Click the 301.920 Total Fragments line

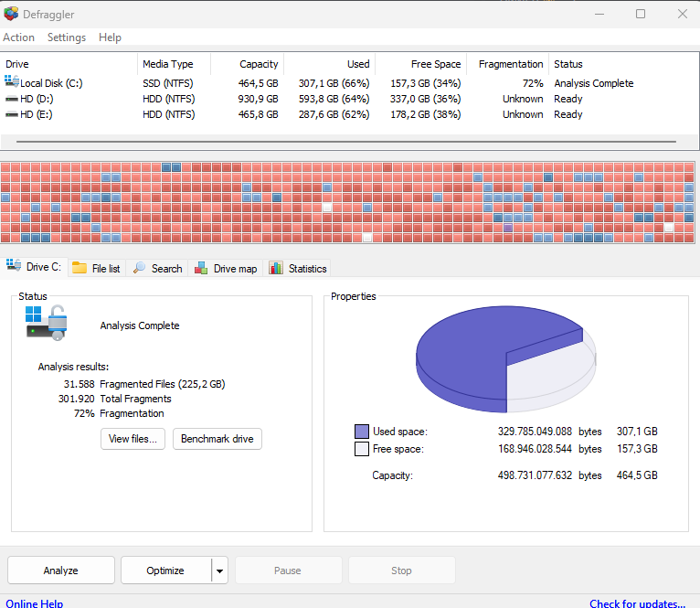(x=115, y=399)
